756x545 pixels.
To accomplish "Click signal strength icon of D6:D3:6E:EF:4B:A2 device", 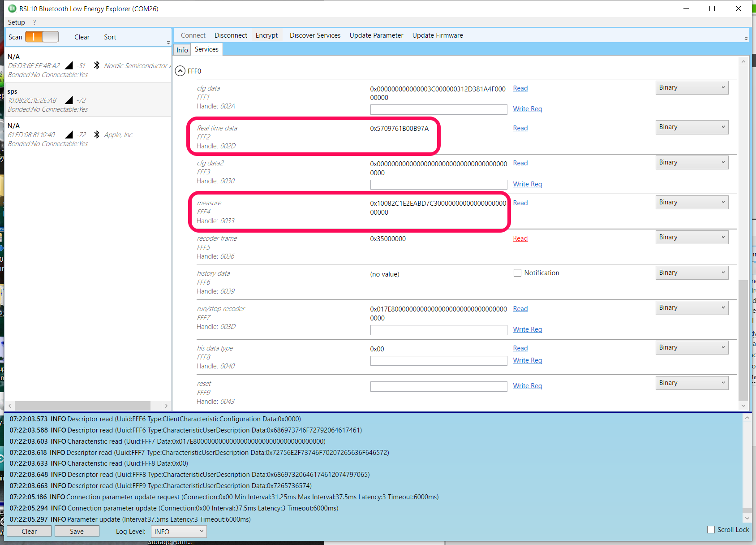I will tap(69, 65).
